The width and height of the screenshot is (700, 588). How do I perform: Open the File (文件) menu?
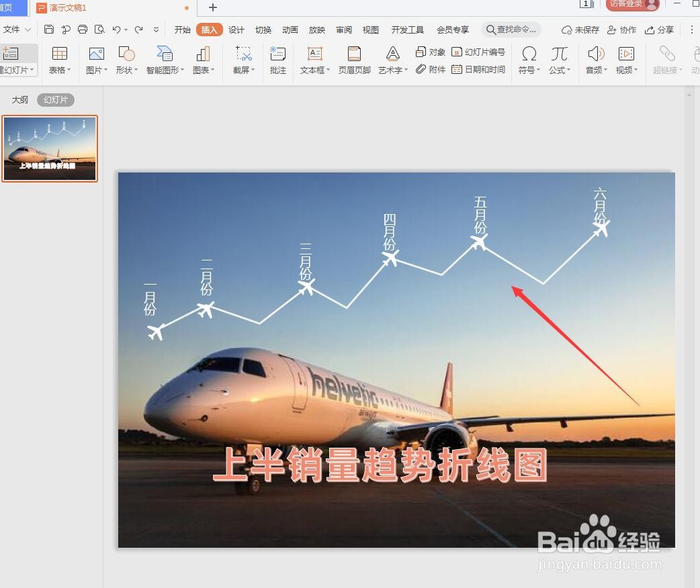(x=17, y=30)
